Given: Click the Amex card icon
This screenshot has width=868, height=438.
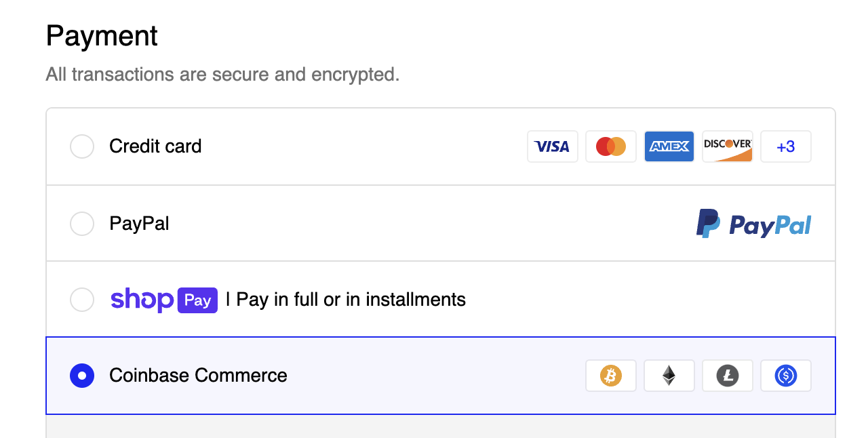Looking at the screenshot, I should [x=669, y=146].
